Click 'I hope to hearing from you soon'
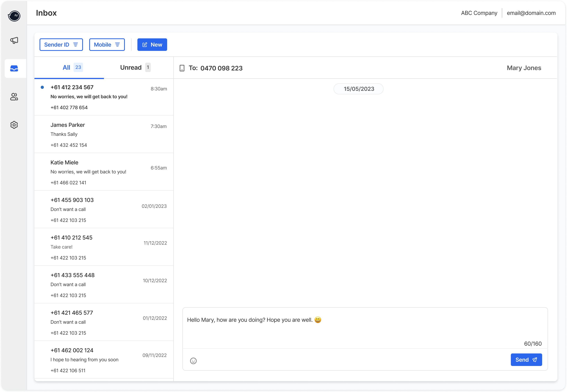 (x=85, y=360)
